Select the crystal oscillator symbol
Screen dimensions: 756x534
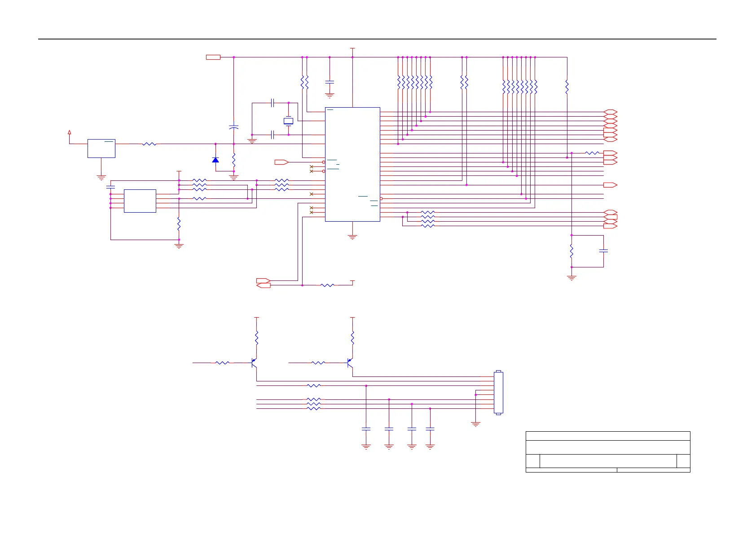(x=288, y=121)
